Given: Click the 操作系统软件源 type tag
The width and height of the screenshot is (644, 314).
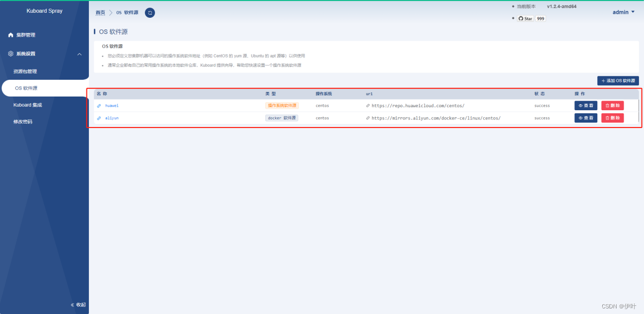Looking at the screenshot, I should 282,106.
